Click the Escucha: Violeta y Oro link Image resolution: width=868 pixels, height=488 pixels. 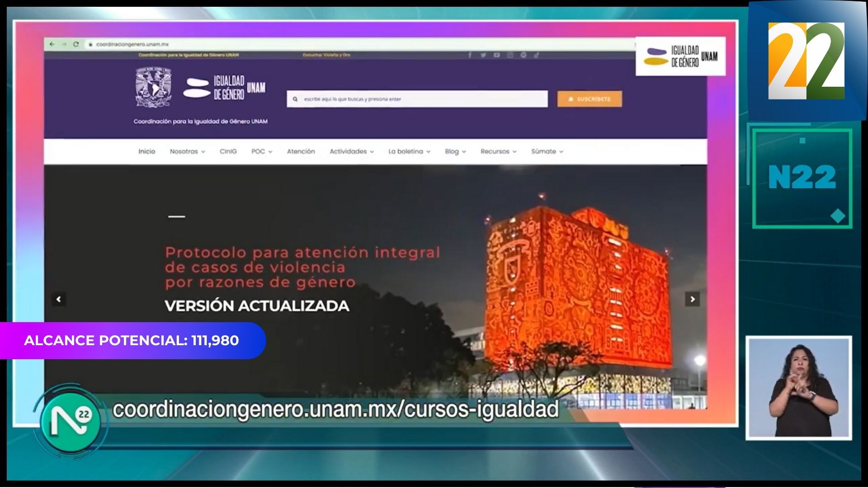pyautogui.click(x=326, y=55)
